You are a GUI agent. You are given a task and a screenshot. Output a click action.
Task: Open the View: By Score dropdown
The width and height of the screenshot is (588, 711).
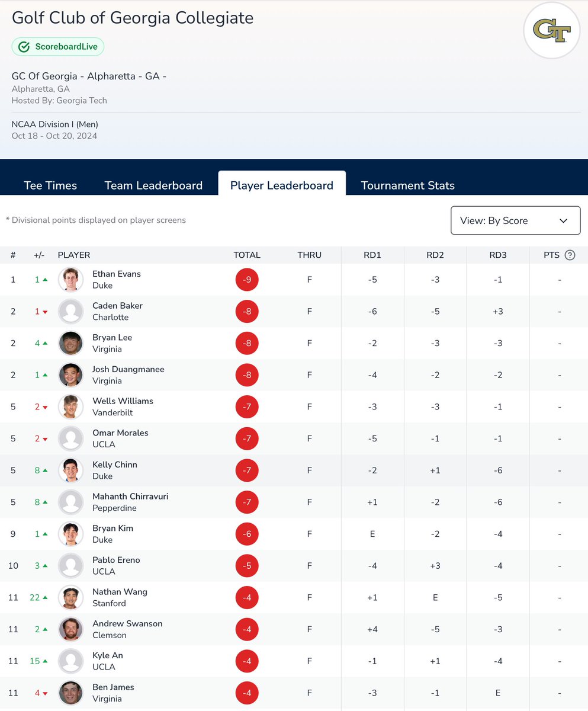tap(516, 220)
